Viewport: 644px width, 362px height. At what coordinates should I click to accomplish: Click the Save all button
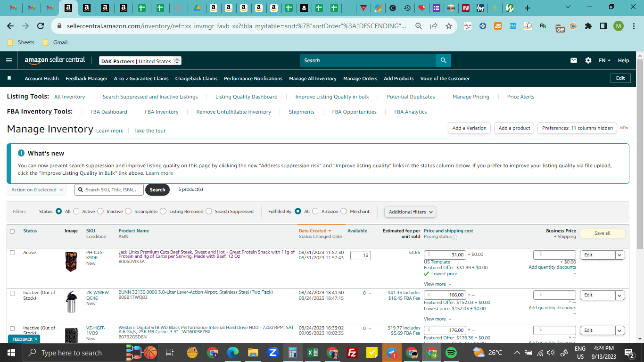click(x=602, y=233)
